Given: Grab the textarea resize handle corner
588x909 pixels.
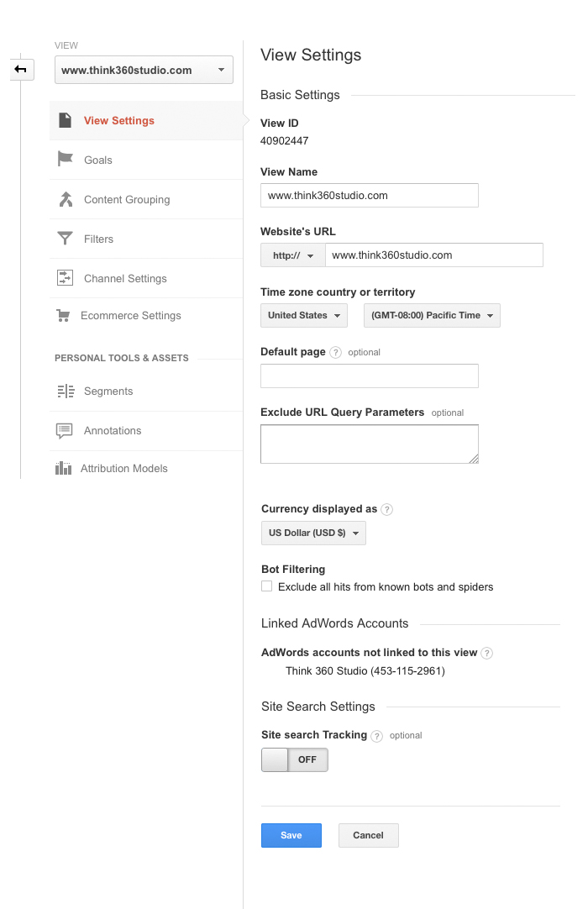Looking at the screenshot, I should click(x=474, y=459).
